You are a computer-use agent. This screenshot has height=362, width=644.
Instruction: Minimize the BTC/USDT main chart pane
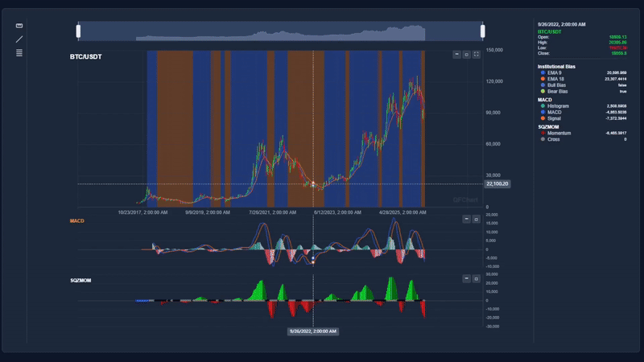[456, 55]
